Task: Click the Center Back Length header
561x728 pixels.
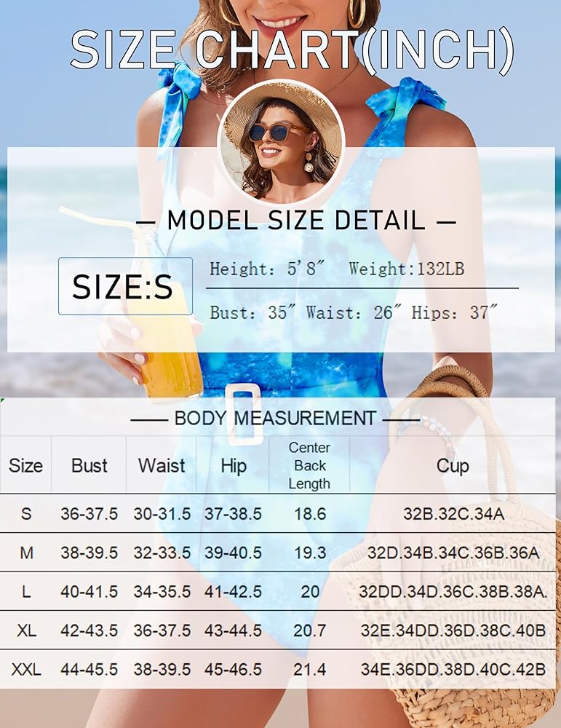Action: tap(309, 466)
